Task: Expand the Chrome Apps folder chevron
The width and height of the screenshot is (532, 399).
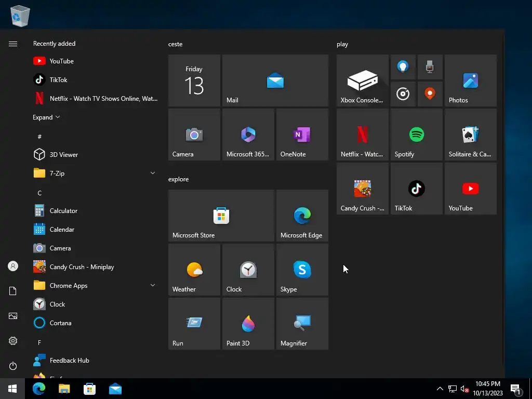Action: tap(153, 285)
